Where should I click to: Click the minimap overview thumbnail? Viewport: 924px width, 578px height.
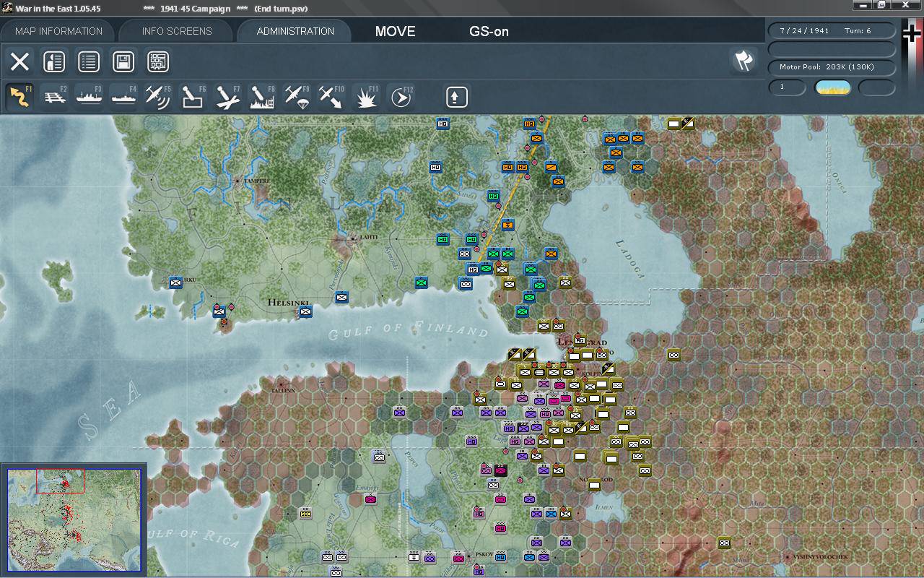(x=74, y=519)
